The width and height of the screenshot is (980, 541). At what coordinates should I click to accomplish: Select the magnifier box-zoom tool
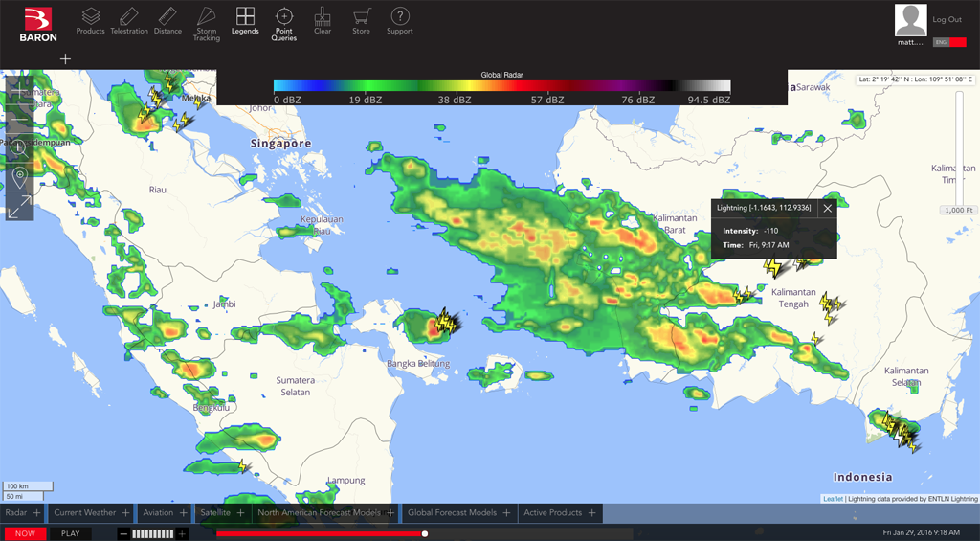click(19, 147)
